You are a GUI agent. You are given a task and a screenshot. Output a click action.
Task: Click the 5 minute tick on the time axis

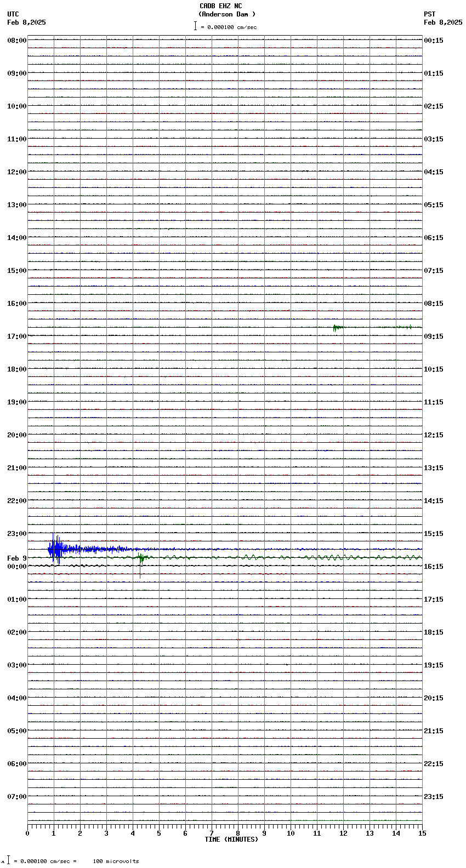[x=159, y=833]
